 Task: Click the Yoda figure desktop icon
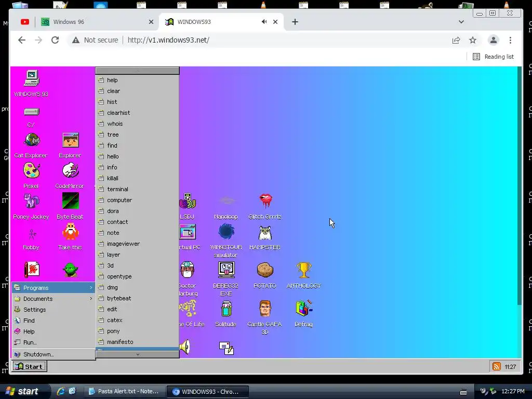(70, 270)
